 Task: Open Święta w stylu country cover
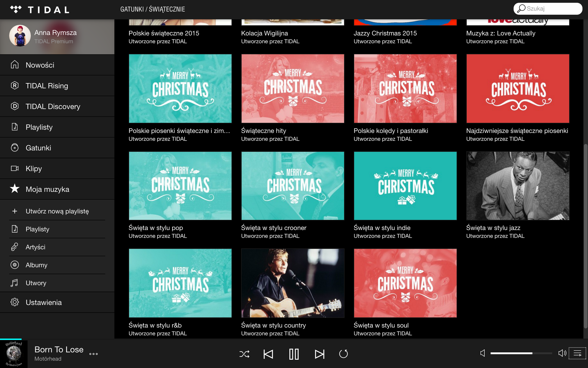click(293, 283)
